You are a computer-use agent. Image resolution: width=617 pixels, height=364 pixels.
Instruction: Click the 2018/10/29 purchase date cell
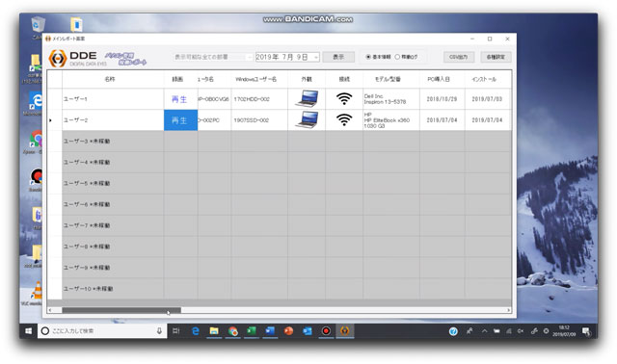click(x=442, y=99)
